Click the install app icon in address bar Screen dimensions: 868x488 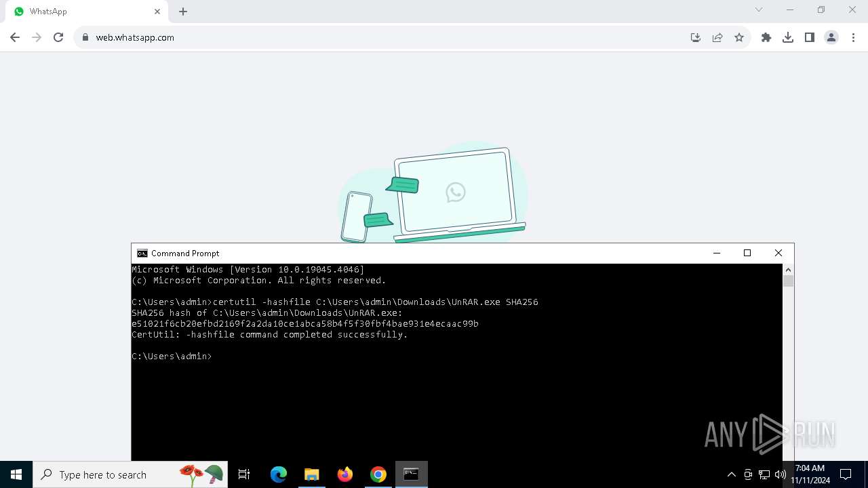pyautogui.click(x=696, y=37)
